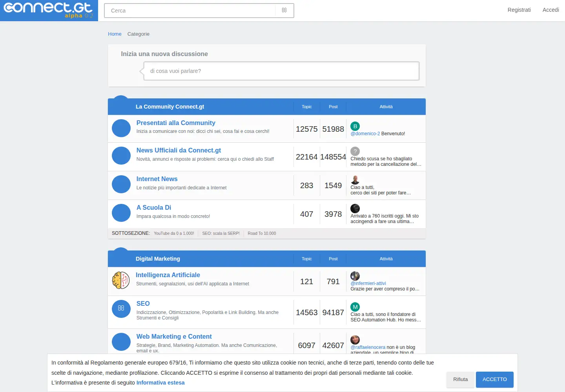Open @domenico-2 user mention
This screenshot has height=392, width=565.
pyautogui.click(x=365, y=134)
